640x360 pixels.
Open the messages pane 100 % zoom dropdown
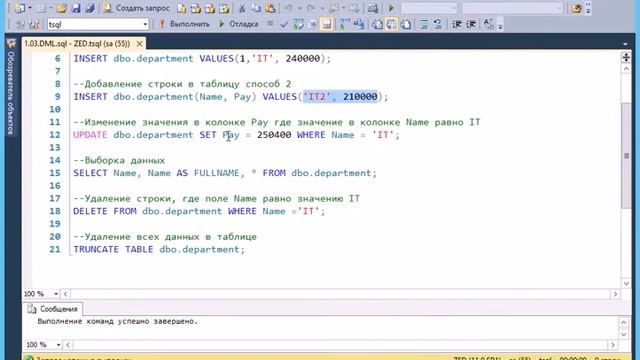pos(58,345)
